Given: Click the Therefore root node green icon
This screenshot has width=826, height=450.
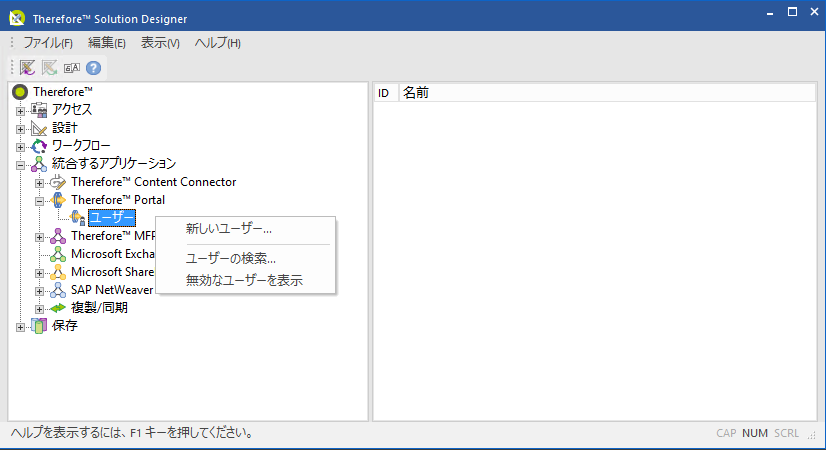Looking at the screenshot, I should pyautogui.click(x=20, y=92).
